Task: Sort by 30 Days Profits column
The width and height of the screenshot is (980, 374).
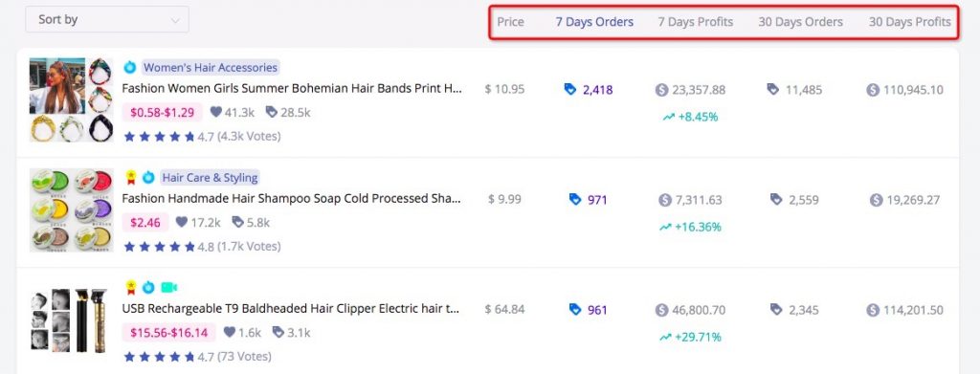Action: click(x=909, y=22)
